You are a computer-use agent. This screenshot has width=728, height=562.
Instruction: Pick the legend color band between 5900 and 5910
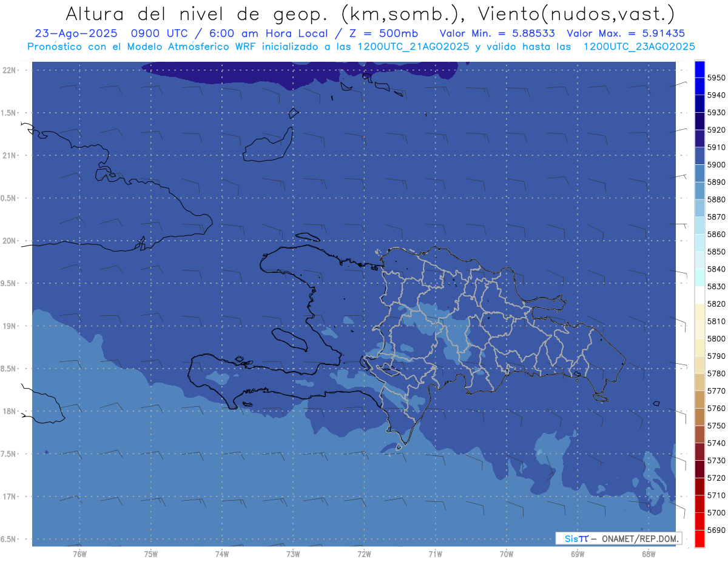pyautogui.click(x=699, y=156)
